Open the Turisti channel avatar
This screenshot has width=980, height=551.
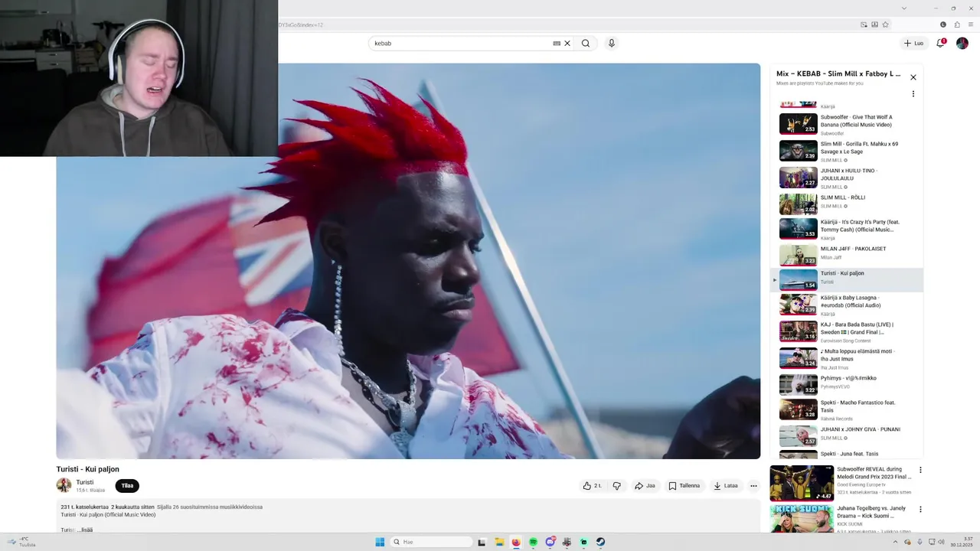64,485
